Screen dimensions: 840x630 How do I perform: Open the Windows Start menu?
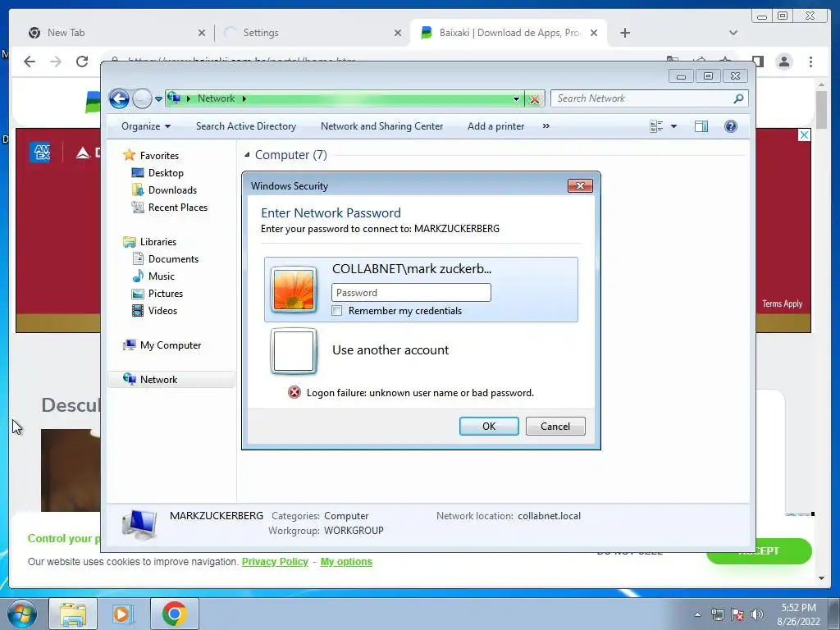22,614
